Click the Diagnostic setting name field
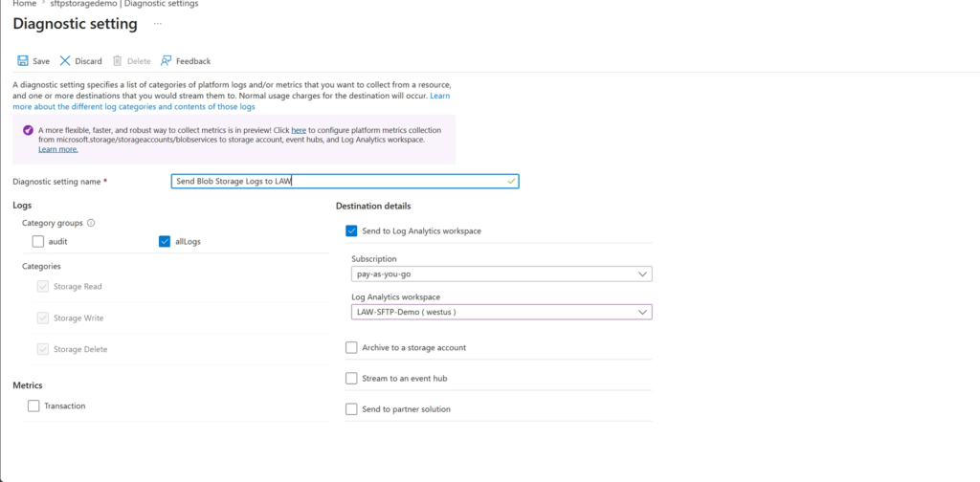 [345, 181]
